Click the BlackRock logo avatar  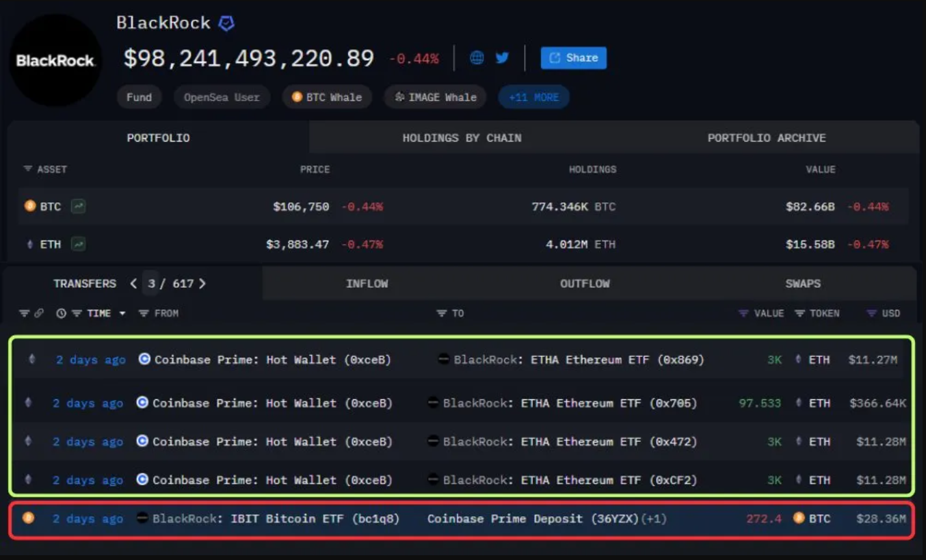(x=55, y=61)
